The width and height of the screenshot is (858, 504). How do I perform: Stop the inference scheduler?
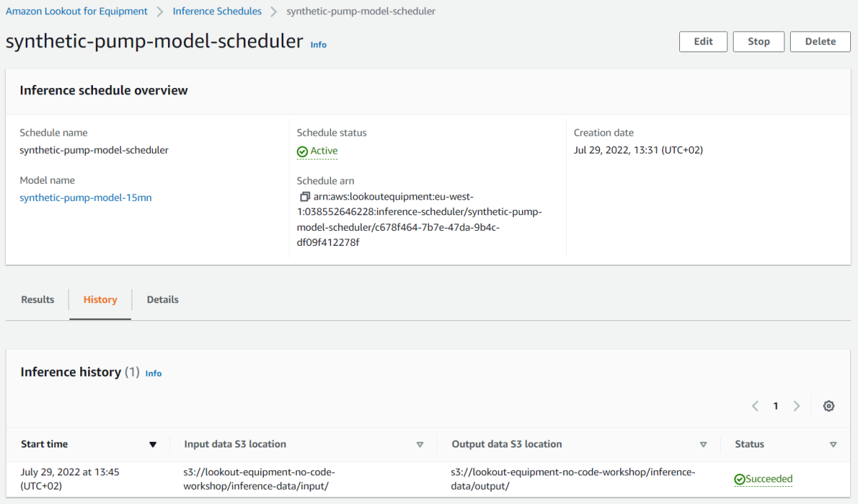(759, 41)
